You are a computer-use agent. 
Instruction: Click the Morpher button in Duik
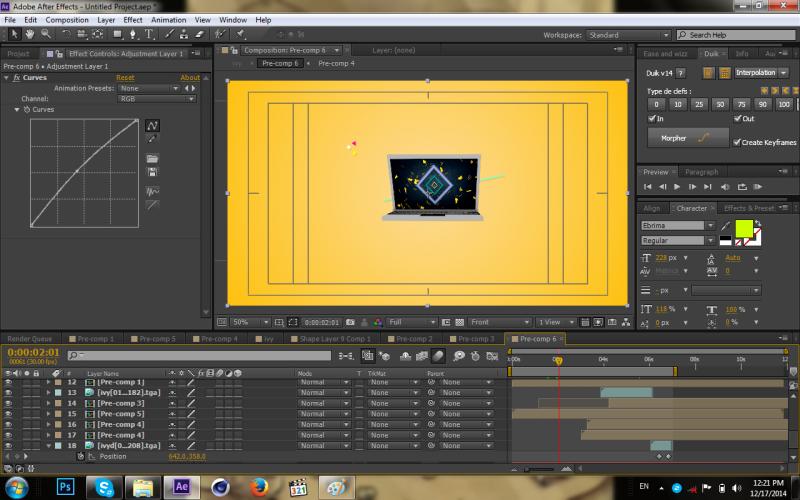pos(689,138)
